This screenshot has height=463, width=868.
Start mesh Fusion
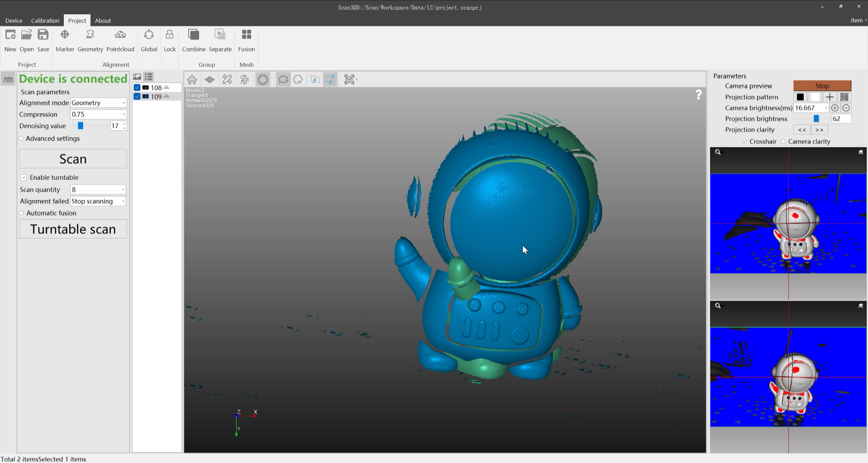247,41
